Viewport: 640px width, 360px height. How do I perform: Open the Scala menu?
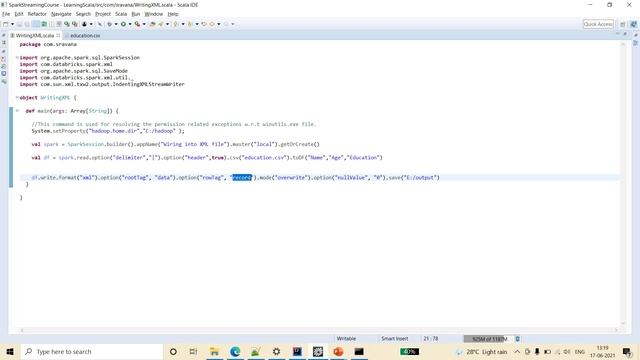121,14
